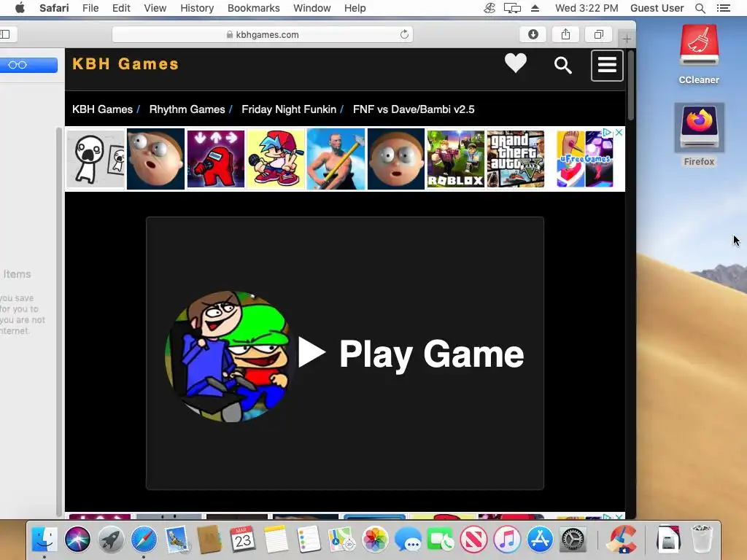Open the Grand Theft Auto thumbnail
The height and width of the screenshot is (560, 747).
[x=516, y=159]
